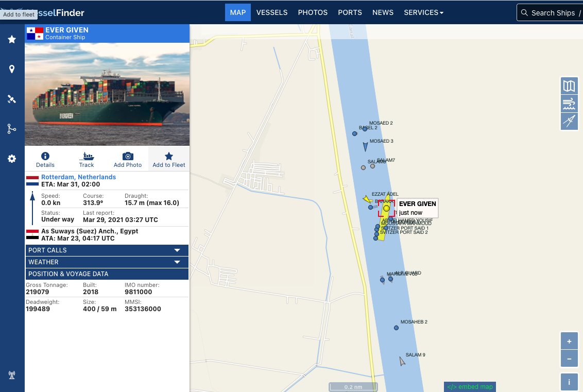Click the MOSAED 3 vessel arrow marker
The image size is (583, 392).
[x=365, y=147]
